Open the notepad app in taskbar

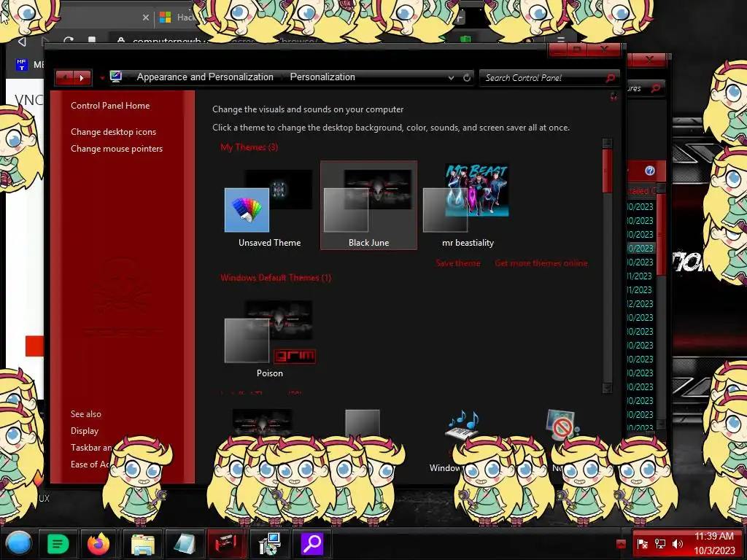(x=184, y=544)
